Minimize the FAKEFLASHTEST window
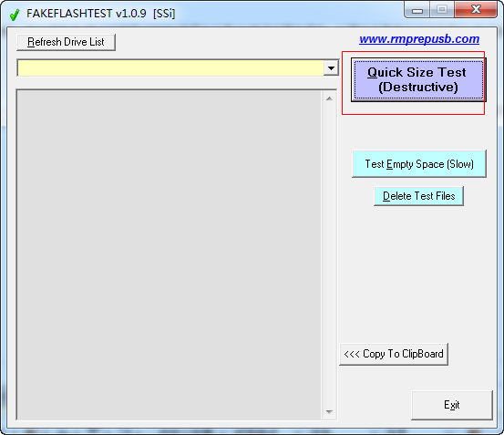The image size is (504, 435). 417,10
